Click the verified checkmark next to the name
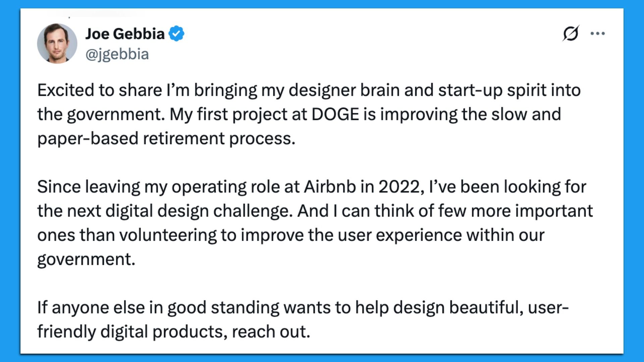The height and width of the screenshot is (362, 644). (x=177, y=34)
